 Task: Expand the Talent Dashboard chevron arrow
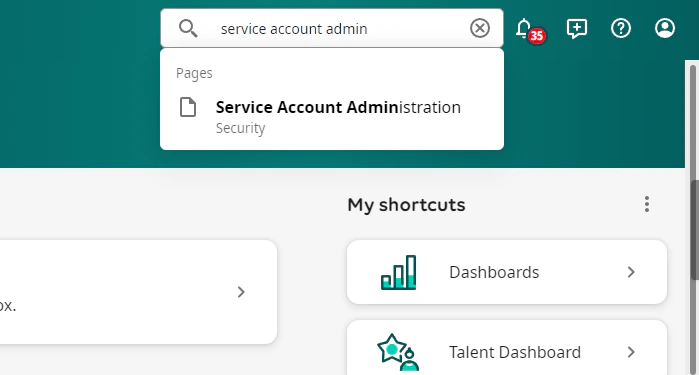[x=631, y=352]
